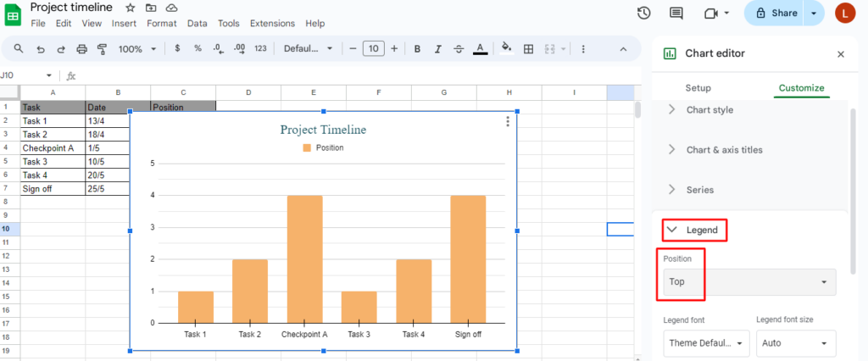Open the File menu

pos(38,23)
